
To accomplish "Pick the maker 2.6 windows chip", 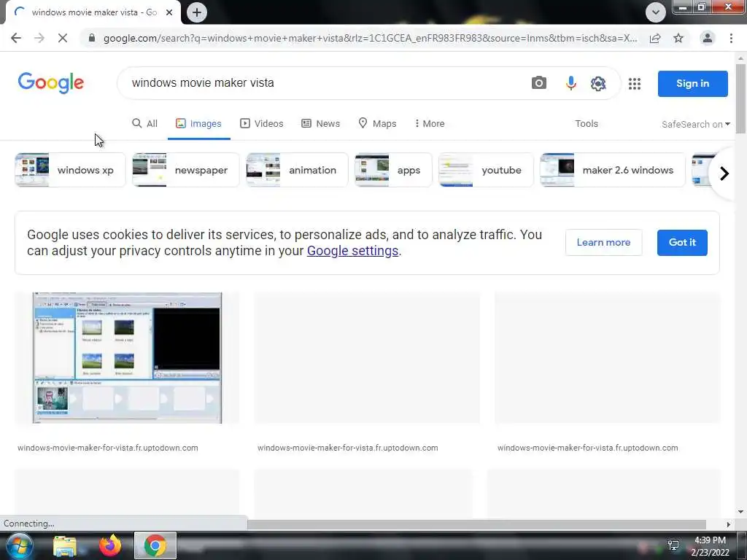I will [613, 170].
